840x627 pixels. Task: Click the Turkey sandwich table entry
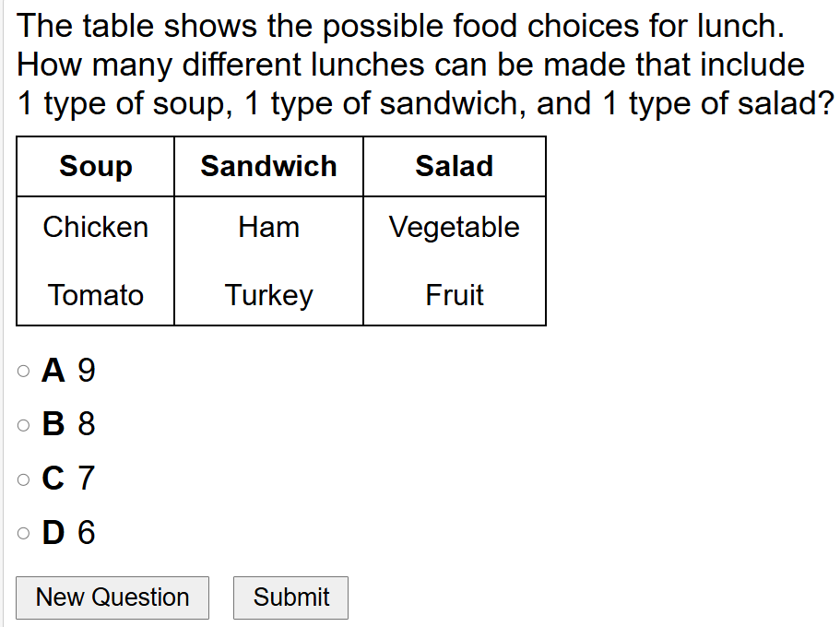[268, 295]
